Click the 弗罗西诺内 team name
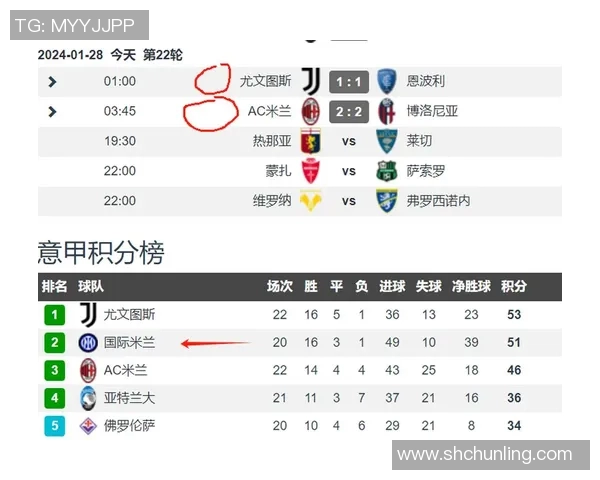The width and height of the screenshot is (600, 480). (x=439, y=201)
